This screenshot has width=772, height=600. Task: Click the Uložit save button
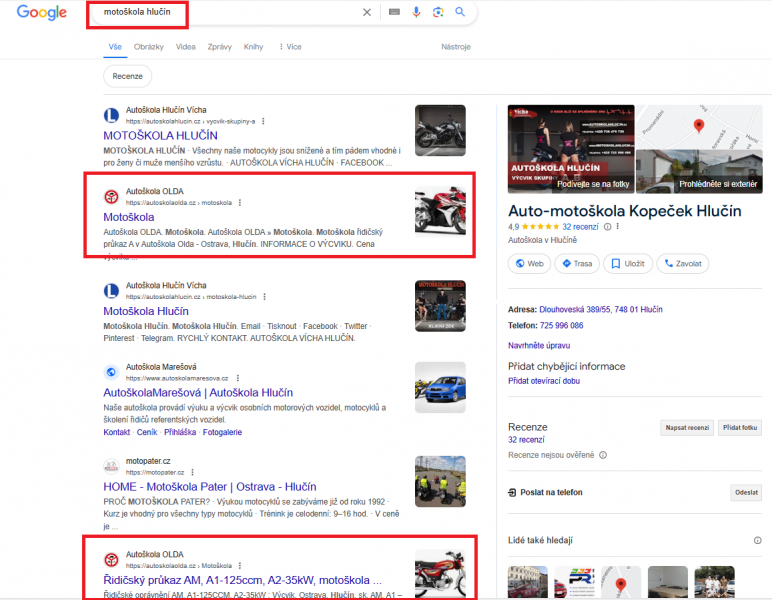(628, 264)
